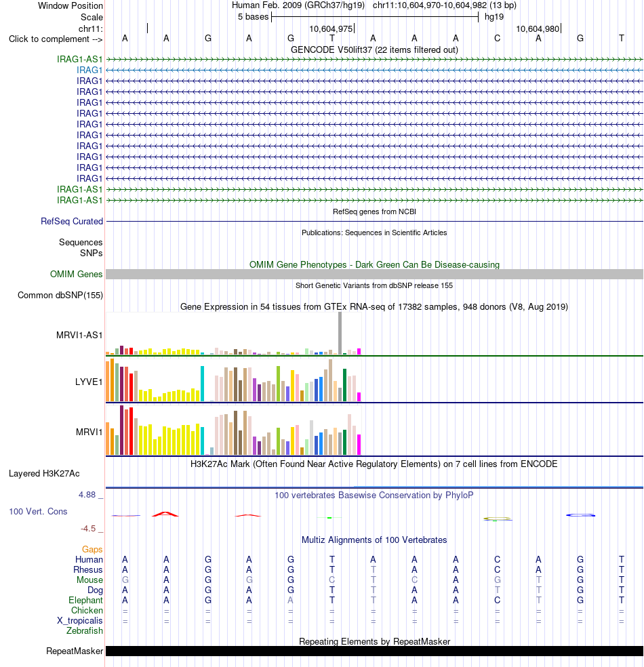Screen dimensions: 644x667
Task: Click the red 'A' peak in PhyloP track
Action: [165, 514]
